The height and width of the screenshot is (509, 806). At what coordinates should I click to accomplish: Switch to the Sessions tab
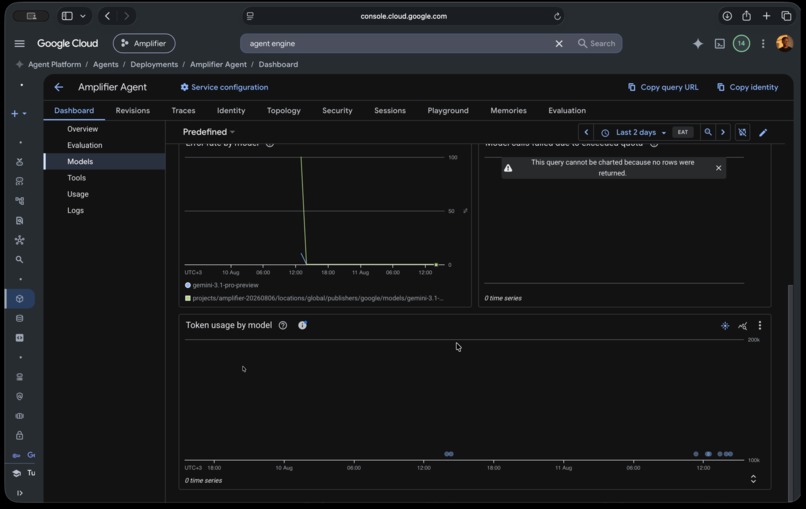click(390, 111)
